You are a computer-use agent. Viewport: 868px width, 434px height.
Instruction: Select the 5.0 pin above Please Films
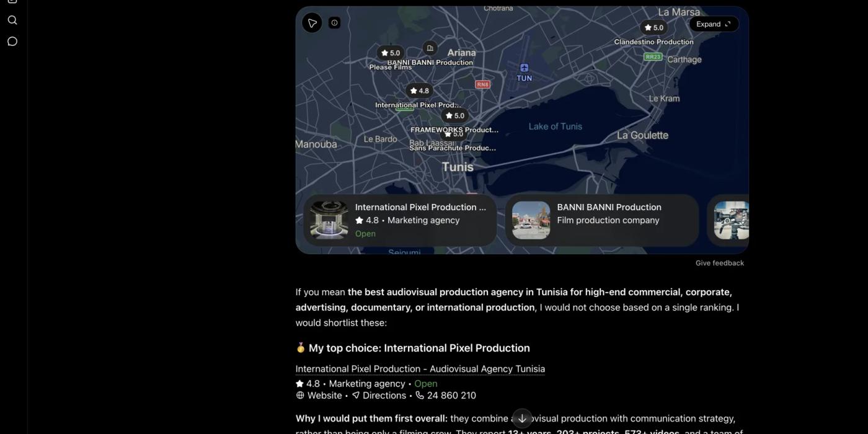tap(391, 53)
